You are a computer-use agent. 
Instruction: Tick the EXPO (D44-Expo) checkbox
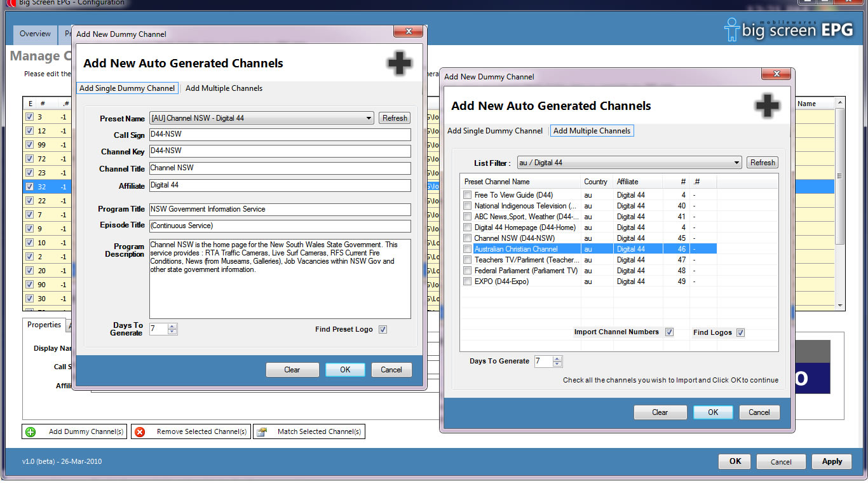coord(468,281)
